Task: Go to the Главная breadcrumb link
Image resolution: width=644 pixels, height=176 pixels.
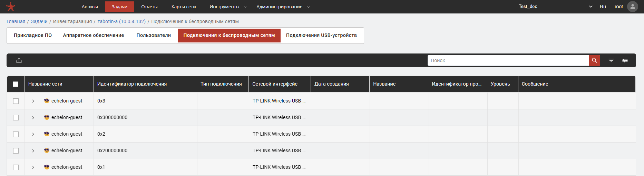Action: pyautogui.click(x=16, y=21)
